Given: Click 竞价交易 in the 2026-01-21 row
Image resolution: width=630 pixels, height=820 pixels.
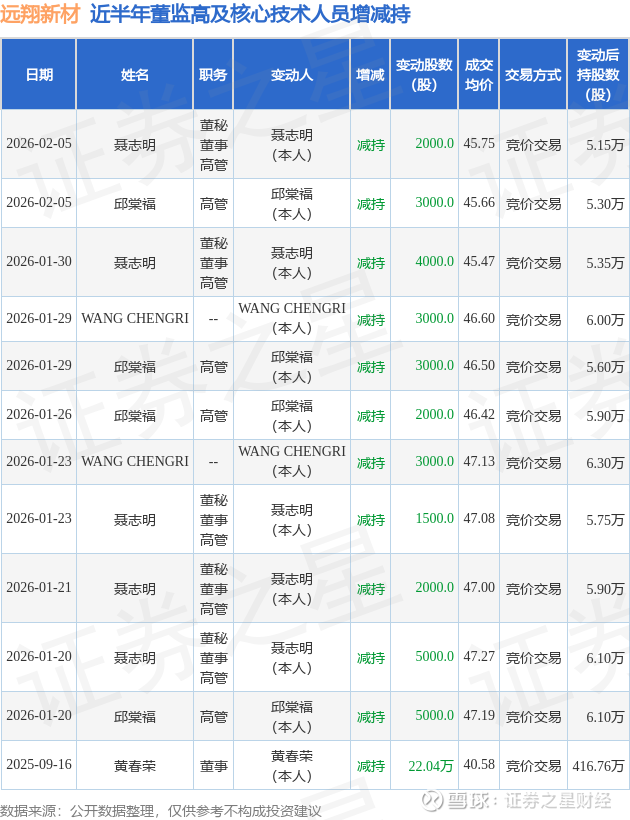Looking at the screenshot, I should pos(533,589).
